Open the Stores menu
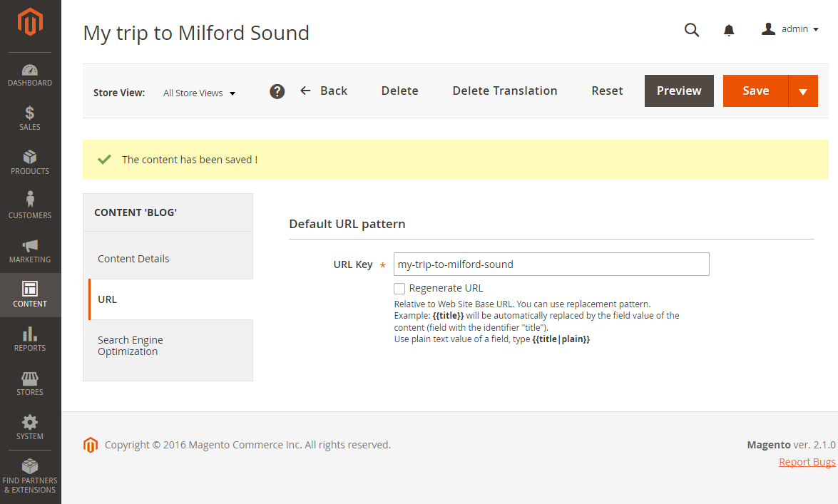Screen dimensions: 838x504 30,384
